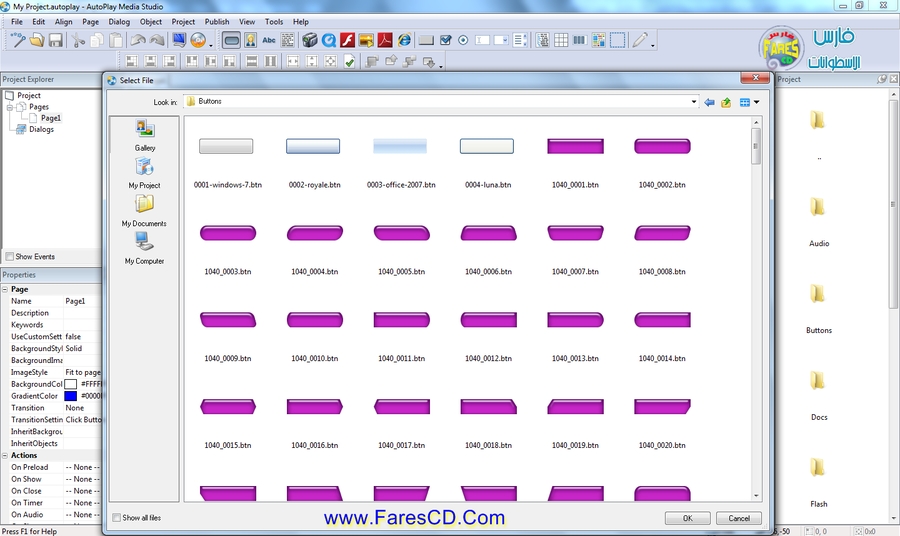Click the Cancel button

pos(739,518)
